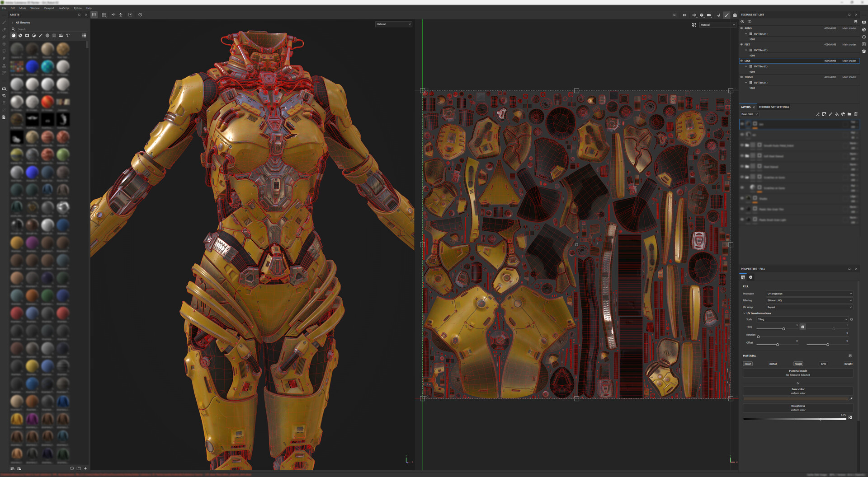Open the Filtering dropdown set to Bilinear HQ
This screenshot has width=868, height=477.
point(809,300)
